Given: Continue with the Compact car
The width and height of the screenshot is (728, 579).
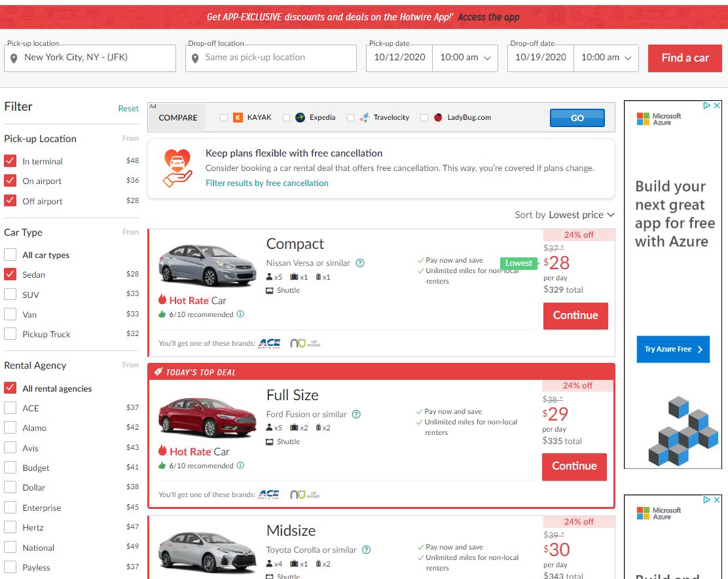Looking at the screenshot, I should pyautogui.click(x=575, y=316).
